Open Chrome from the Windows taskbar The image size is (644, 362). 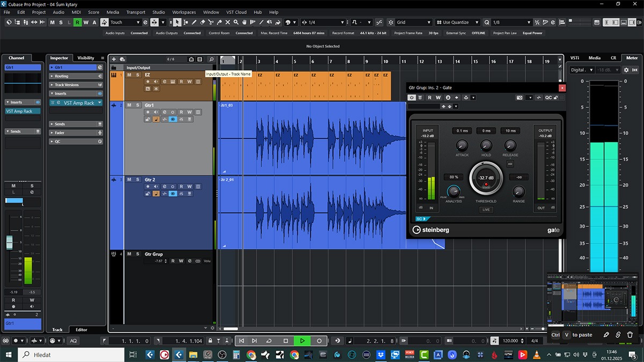click(x=251, y=354)
